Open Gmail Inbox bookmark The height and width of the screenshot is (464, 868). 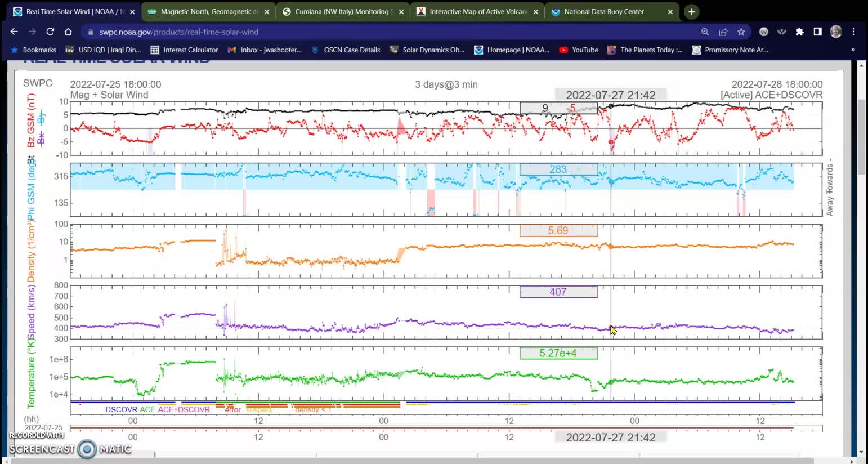(265, 50)
